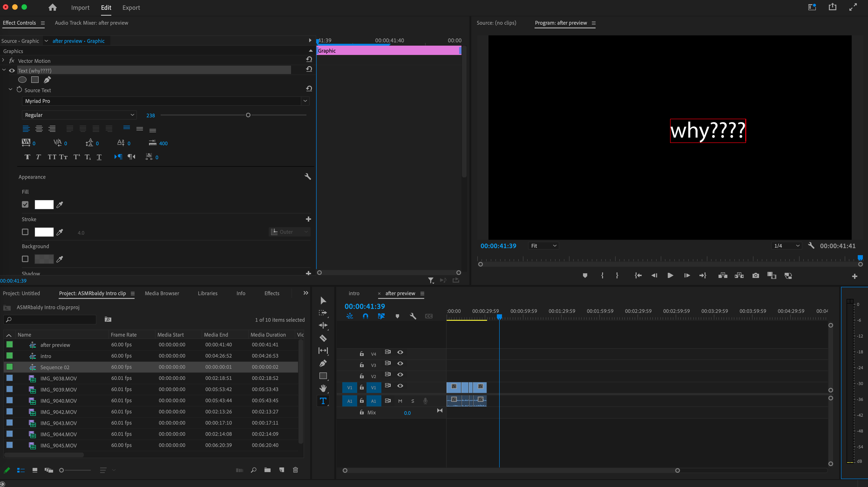Open the Regular font style dropdown
868x487 pixels.
(x=79, y=115)
